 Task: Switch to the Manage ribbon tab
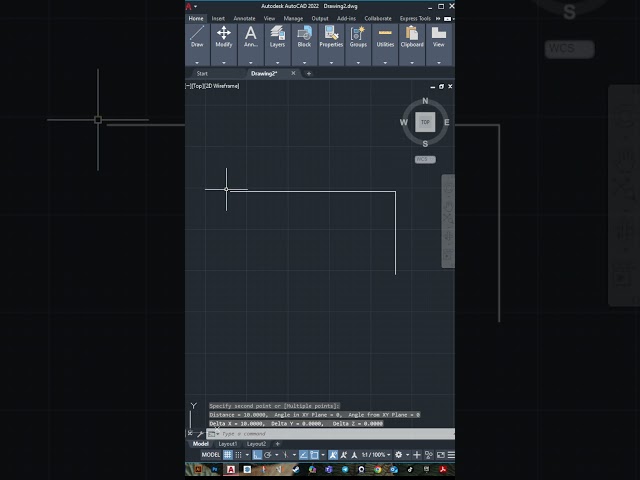[x=293, y=18]
